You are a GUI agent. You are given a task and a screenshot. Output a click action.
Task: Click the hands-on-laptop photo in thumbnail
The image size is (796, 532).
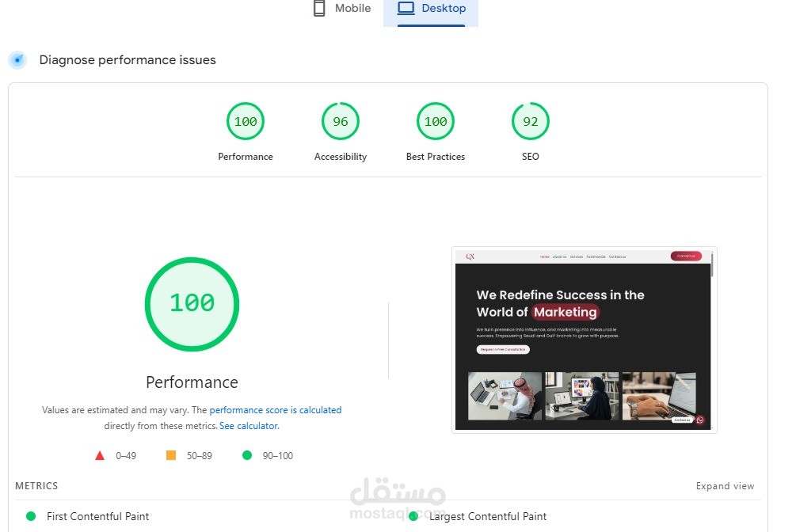tap(659, 396)
